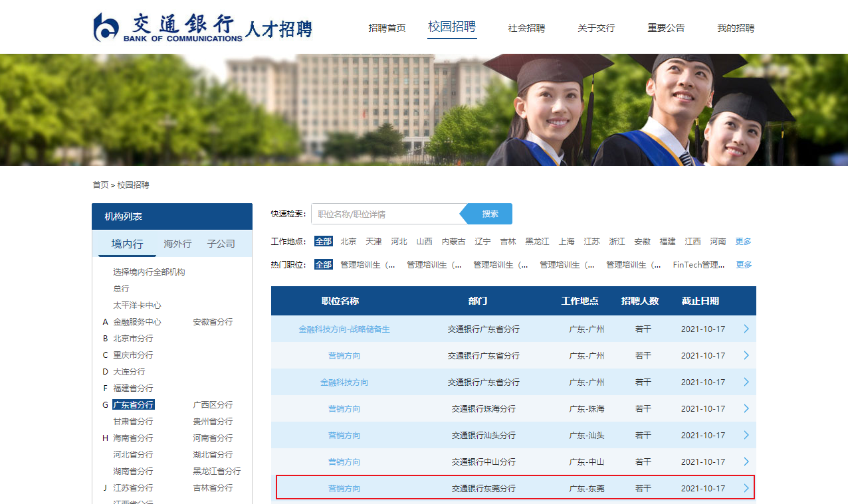
Task: Filter work location by 江西
Action: tap(692, 242)
